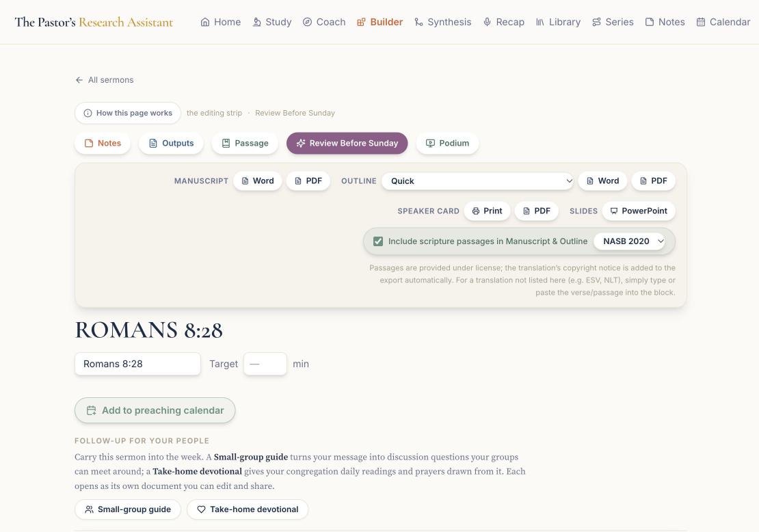The width and height of the screenshot is (759, 532).
Task: Click the calendar-plus icon on Add to preaching calendar
Action: tap(91, 410)
